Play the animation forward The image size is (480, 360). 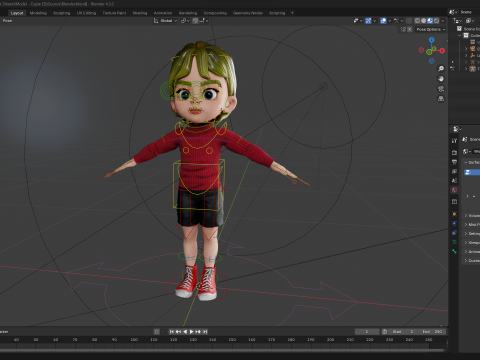pyautogui.click(x=192, y=331)
